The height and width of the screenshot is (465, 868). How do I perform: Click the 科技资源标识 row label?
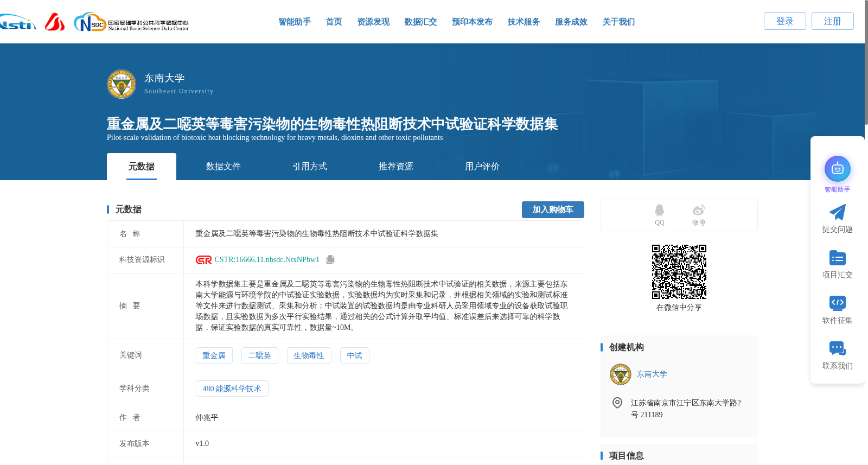click(142, 260)
